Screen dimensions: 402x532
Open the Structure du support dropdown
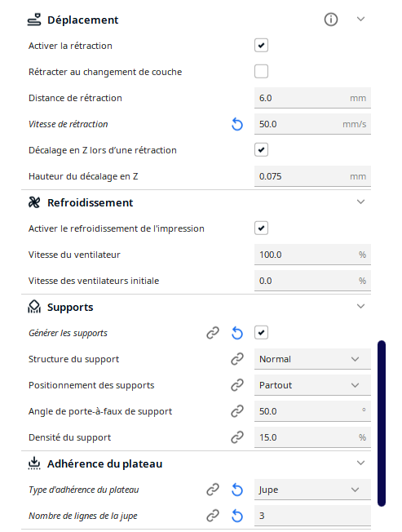click(x=312, y=359)
